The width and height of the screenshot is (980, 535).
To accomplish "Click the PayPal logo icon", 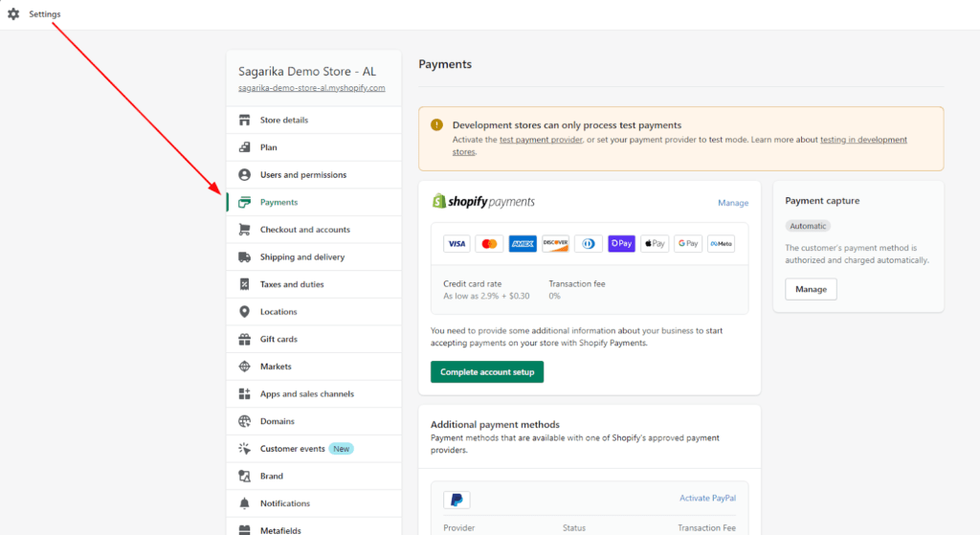I will (457, 500).
